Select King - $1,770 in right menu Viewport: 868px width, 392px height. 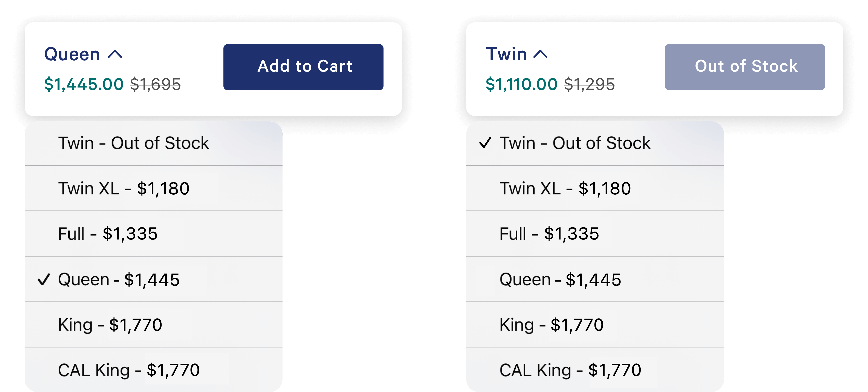(x=552, y=325)
